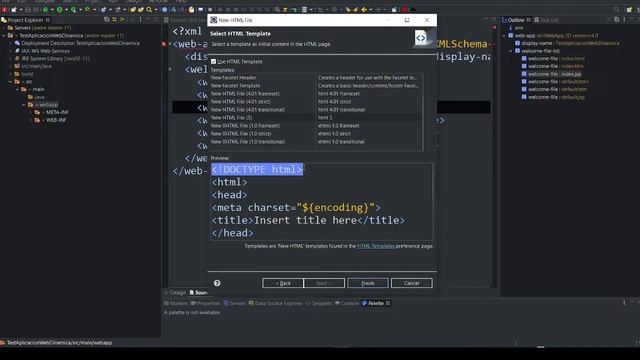The height and width of the screenshot is (360, 640).
Task: Uncheck the Use HTML Template checkbox
Action: 213,62
